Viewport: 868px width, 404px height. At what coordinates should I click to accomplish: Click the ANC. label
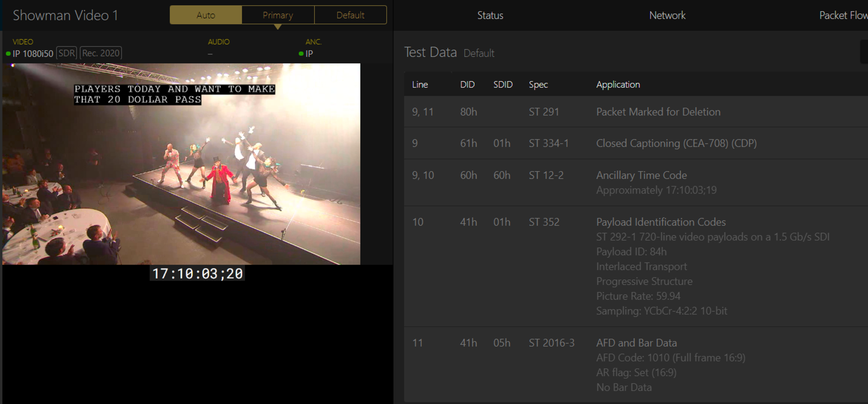click(313, 42)
